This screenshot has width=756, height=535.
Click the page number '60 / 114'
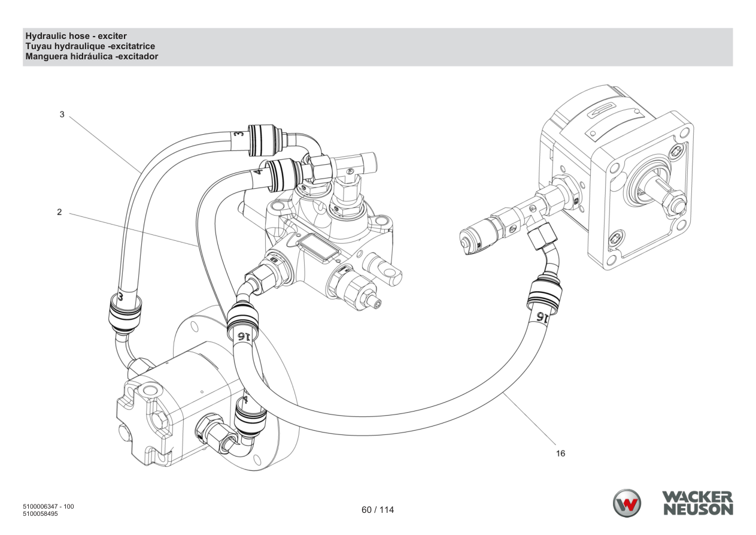(378, 510)
